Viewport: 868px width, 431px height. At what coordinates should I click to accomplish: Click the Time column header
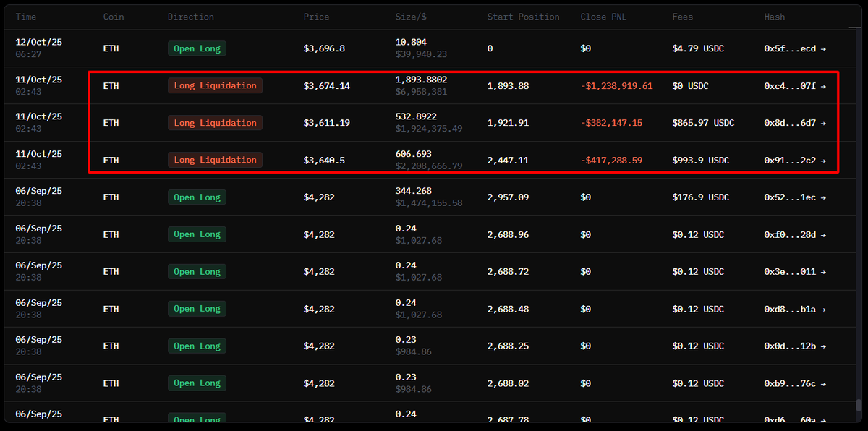point(26,17)
